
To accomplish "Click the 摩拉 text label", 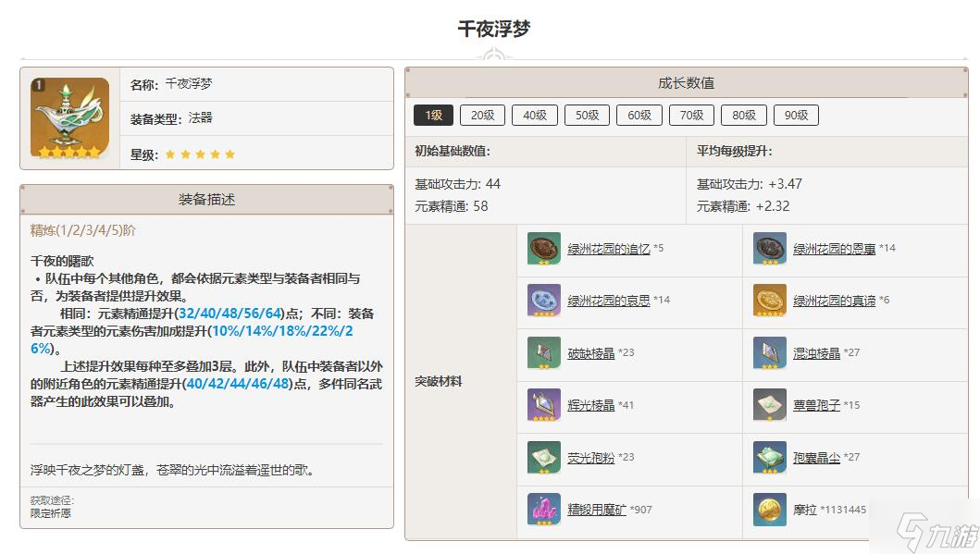I will (x=805, y=509).
